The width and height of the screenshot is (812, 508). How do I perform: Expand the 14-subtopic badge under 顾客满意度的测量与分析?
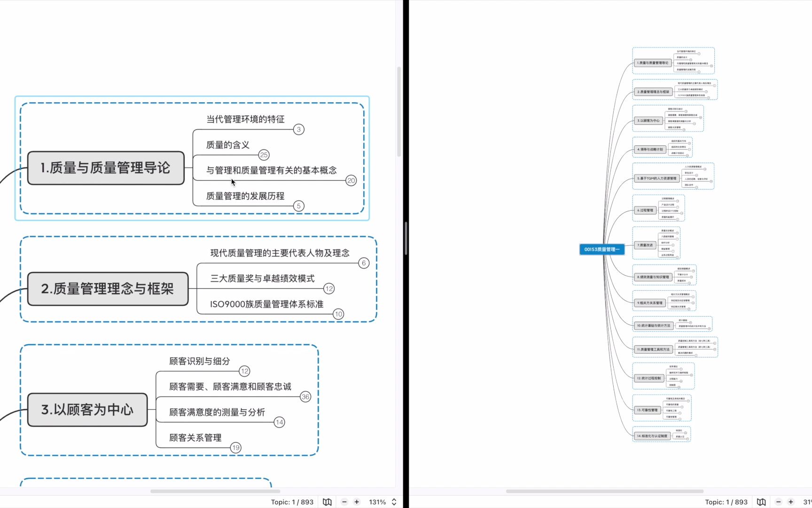279,422
